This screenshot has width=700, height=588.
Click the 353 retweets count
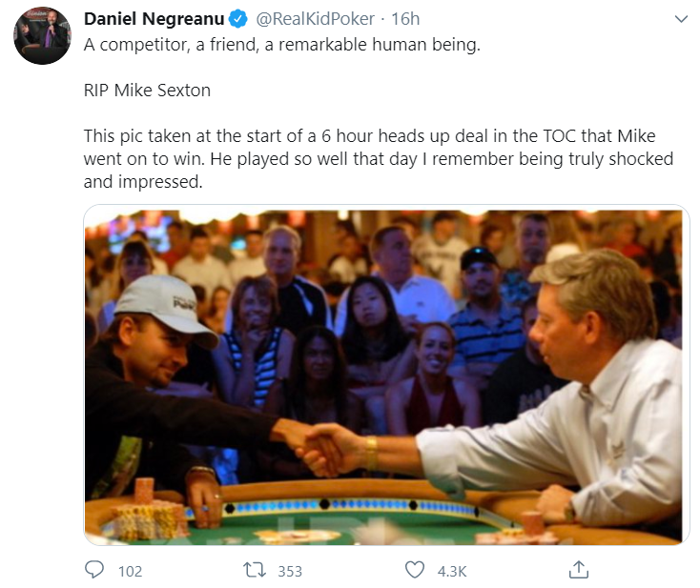[289, 571]
